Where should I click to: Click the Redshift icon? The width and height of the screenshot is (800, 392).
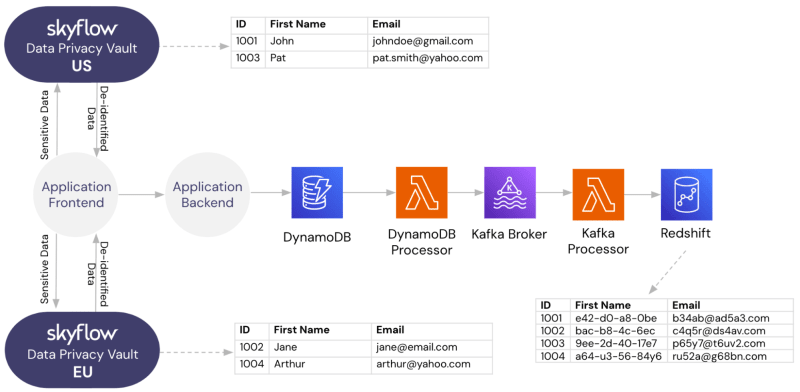click(x=686, y=195)
